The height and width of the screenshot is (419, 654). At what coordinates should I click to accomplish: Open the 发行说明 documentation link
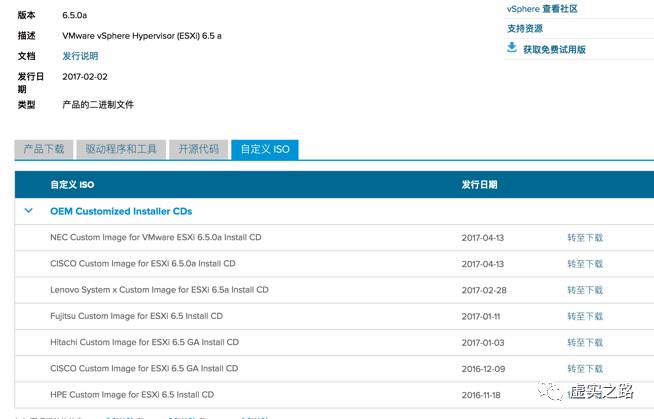tap(80, 56)
